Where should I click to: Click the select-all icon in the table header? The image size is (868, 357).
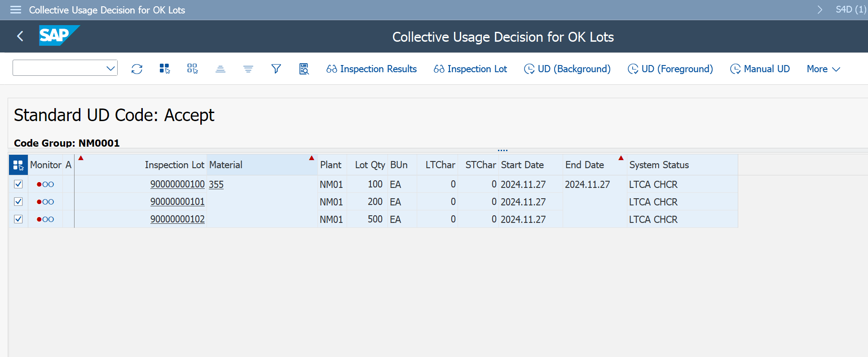pos(18,165)
